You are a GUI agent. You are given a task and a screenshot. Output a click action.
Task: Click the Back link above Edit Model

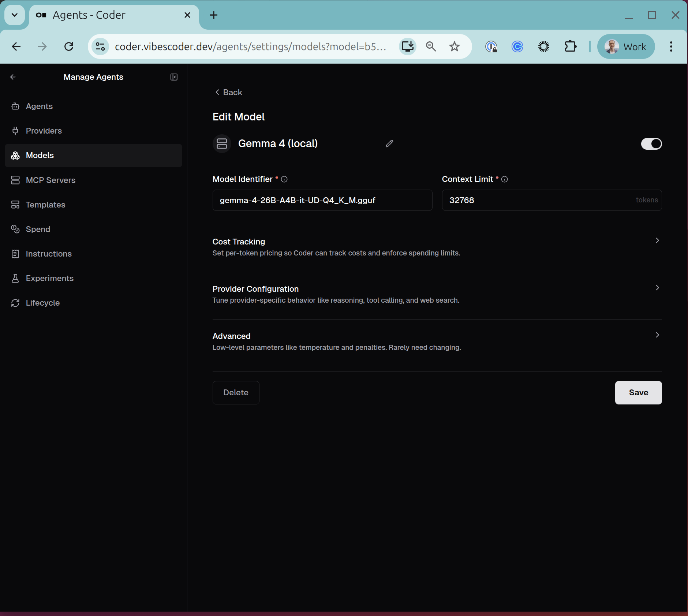click(x=229, y=92)
